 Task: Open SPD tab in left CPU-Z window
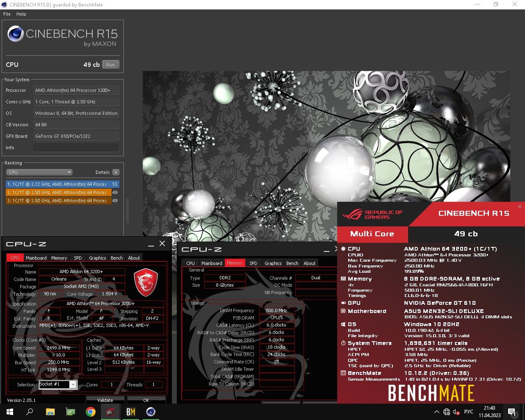78,258
